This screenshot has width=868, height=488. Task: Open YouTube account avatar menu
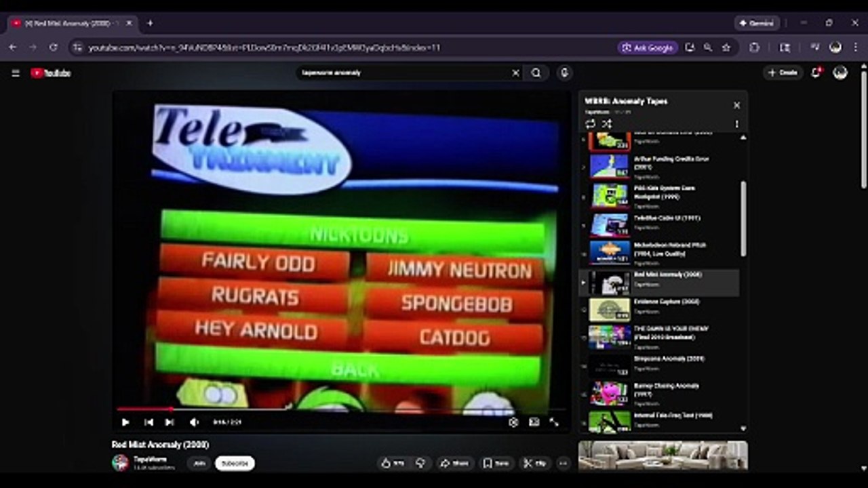tap(840, 73)
